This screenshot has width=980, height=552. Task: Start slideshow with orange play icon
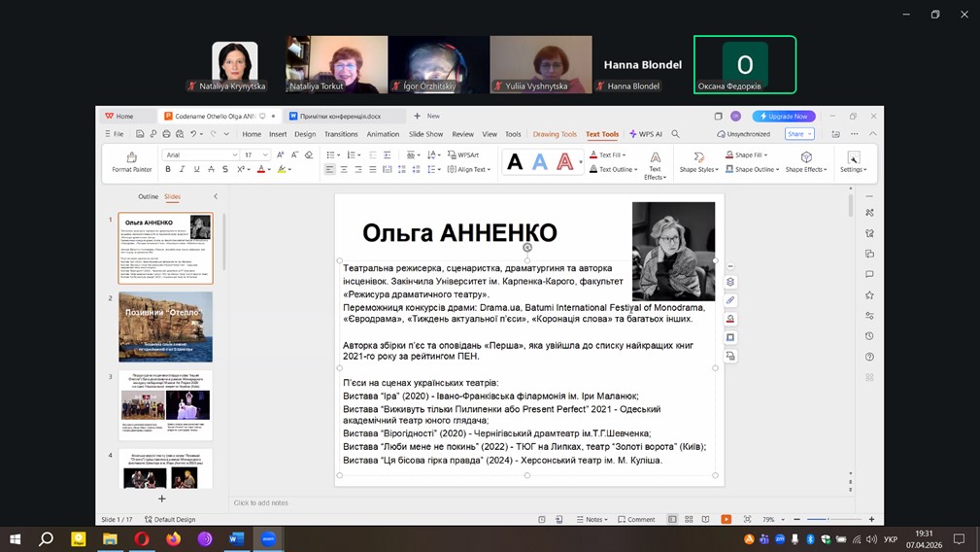point(726,520)
